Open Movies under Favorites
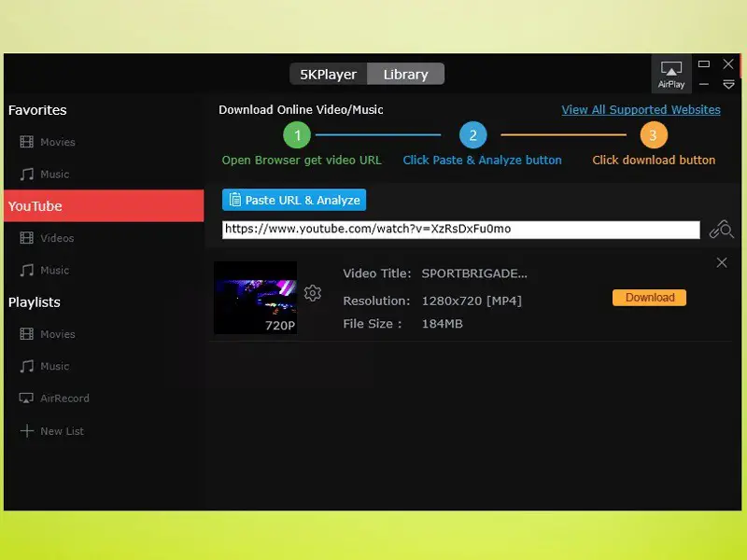747x560 pixels. 48,142
